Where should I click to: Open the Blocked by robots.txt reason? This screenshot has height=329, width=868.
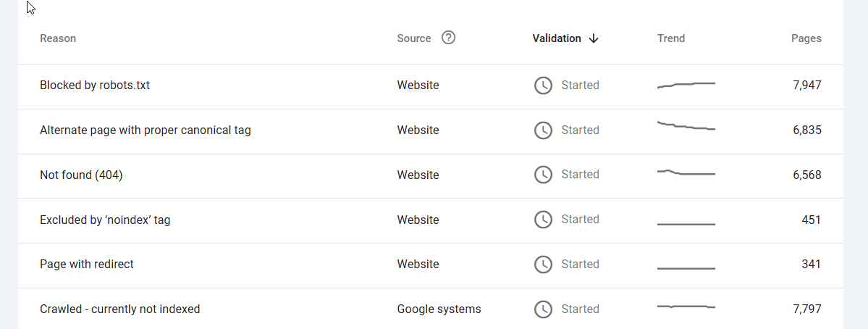pos(95,86)
